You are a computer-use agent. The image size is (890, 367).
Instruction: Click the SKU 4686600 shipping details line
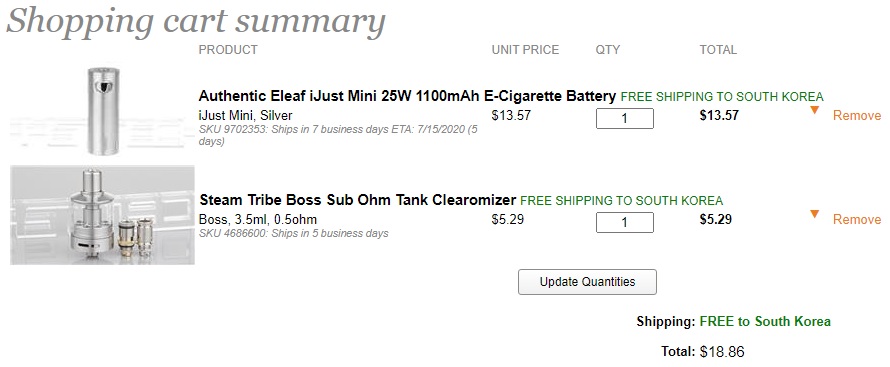(293, 233)
